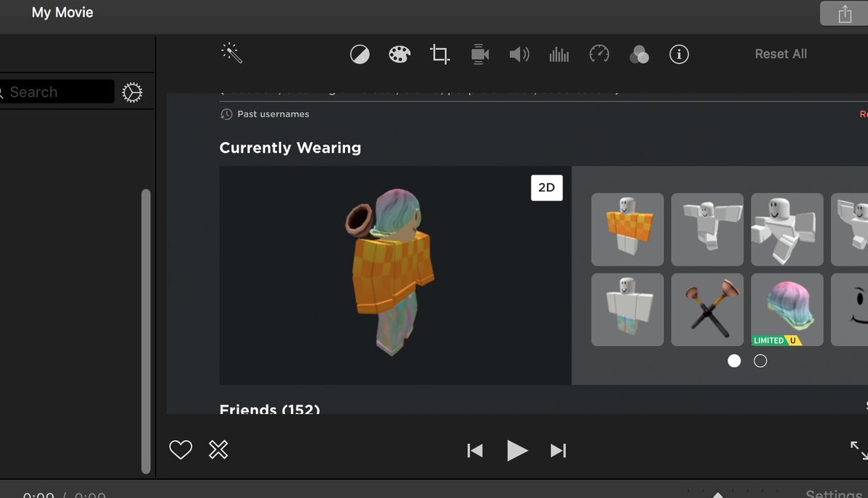This screenshot has height=498, width=868.
Task: Open the clip filter circles icon
Action: pos(639,54)
